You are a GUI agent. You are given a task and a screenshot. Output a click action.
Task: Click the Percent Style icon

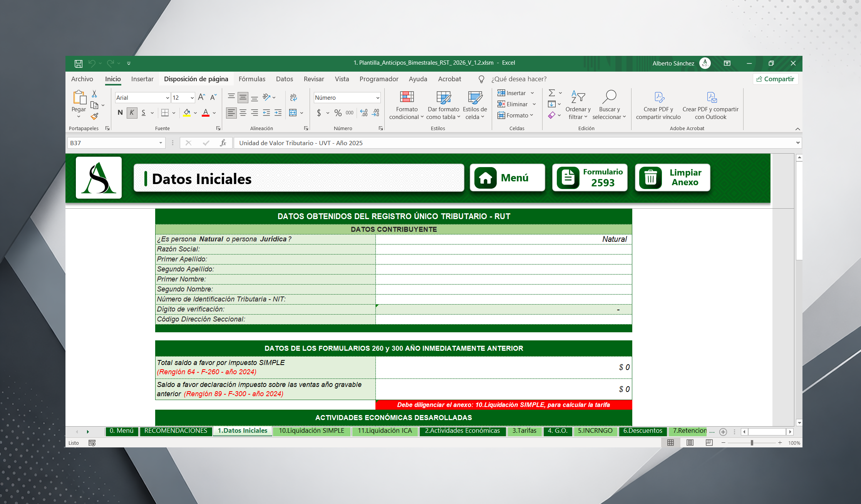click(x=338, y=113)
